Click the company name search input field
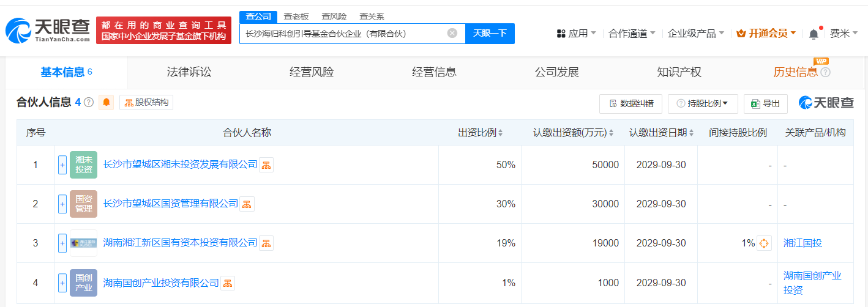 pos(343,33)
